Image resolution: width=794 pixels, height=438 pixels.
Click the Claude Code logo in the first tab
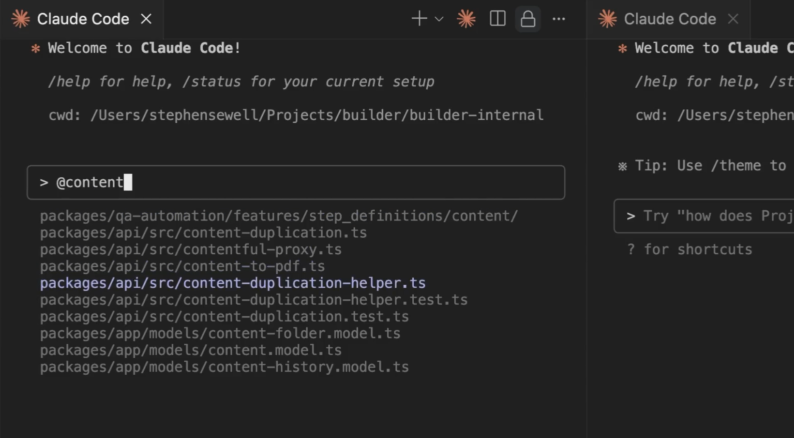pos(20,19)
